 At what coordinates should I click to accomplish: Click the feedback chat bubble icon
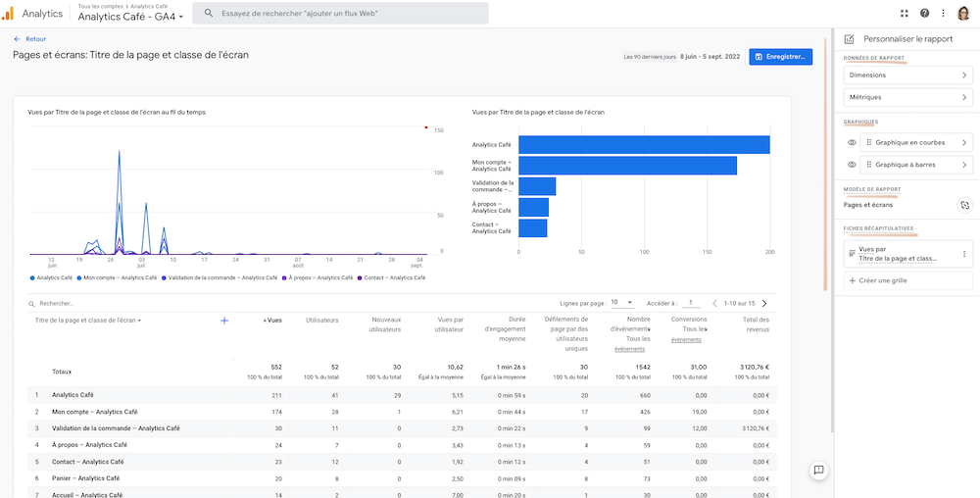818,470
